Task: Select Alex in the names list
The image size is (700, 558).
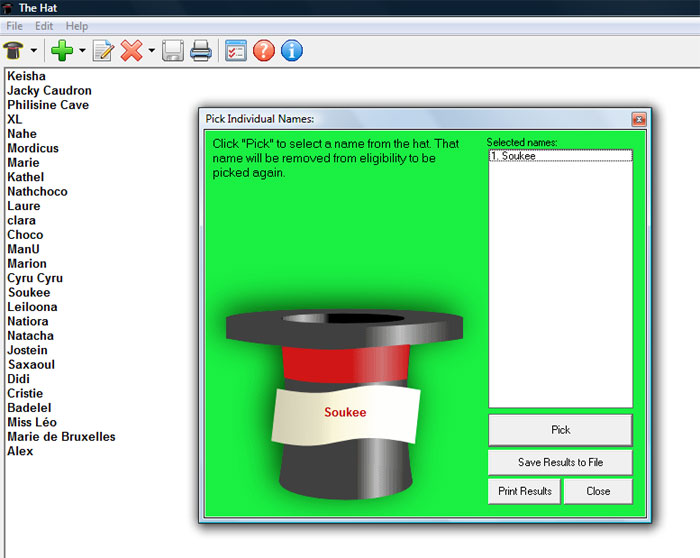Action: (x=20, y=451)
